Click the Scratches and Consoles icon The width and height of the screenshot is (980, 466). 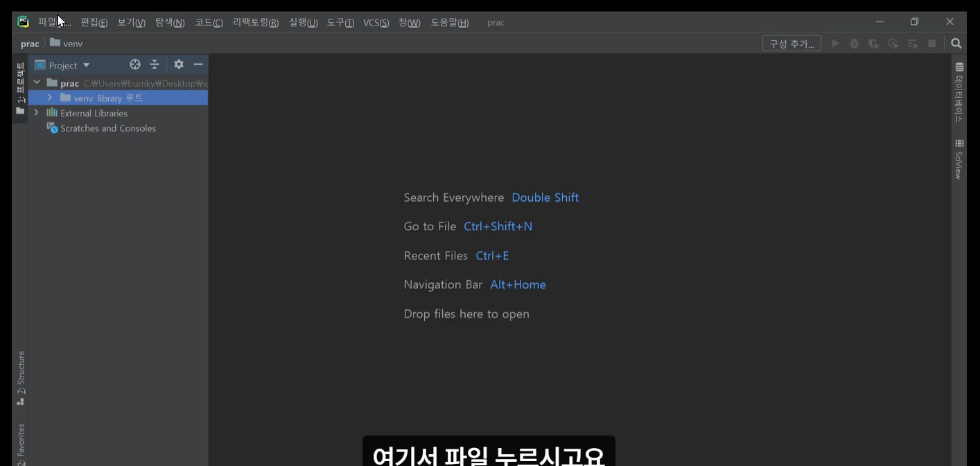[52, 128]
